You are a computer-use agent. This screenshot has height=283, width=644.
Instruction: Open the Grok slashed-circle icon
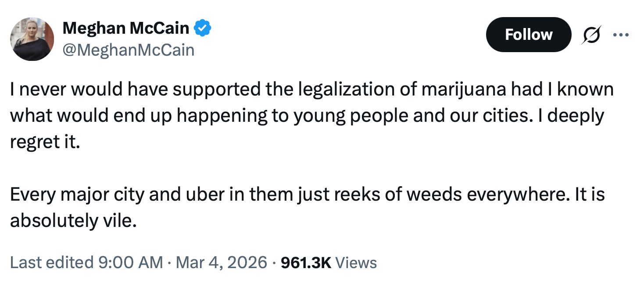click(590, 35)
